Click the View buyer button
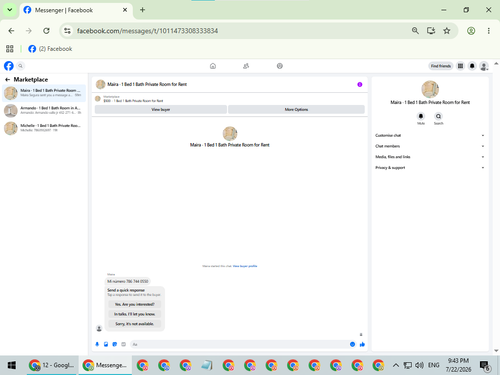Image resolution: width=500 pixels, height=375 pixels. point(161,109)
